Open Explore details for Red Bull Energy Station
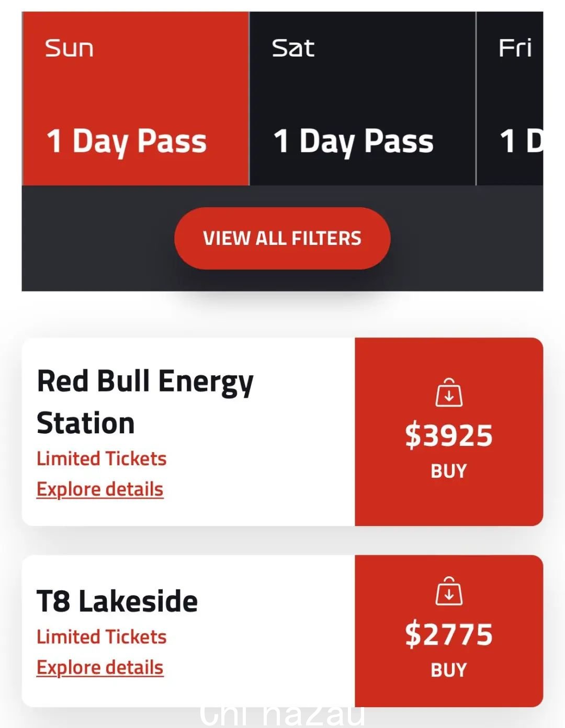The width and height of the screenshot is (565, 728). pos(100,489)
